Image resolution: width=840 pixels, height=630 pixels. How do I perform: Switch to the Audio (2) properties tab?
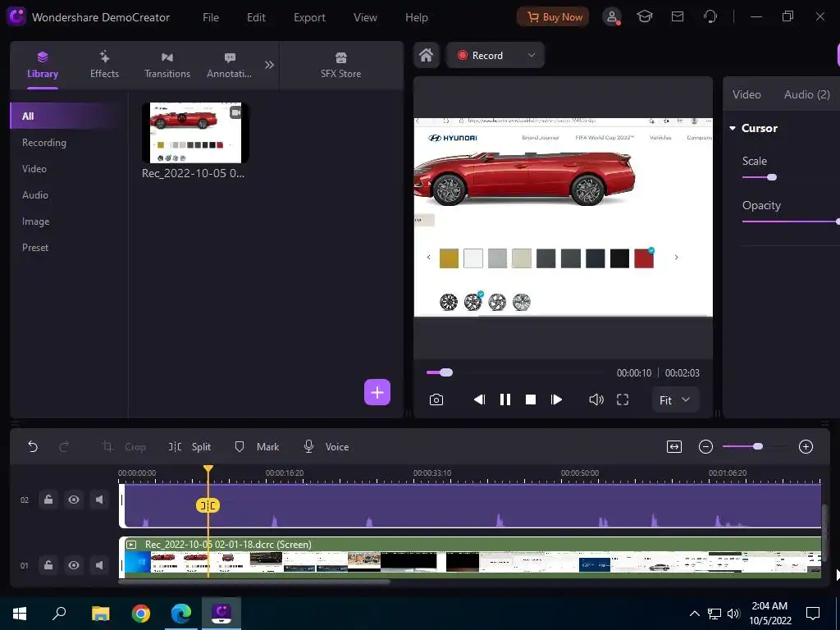pyautogui.click(x=807, y=94)
